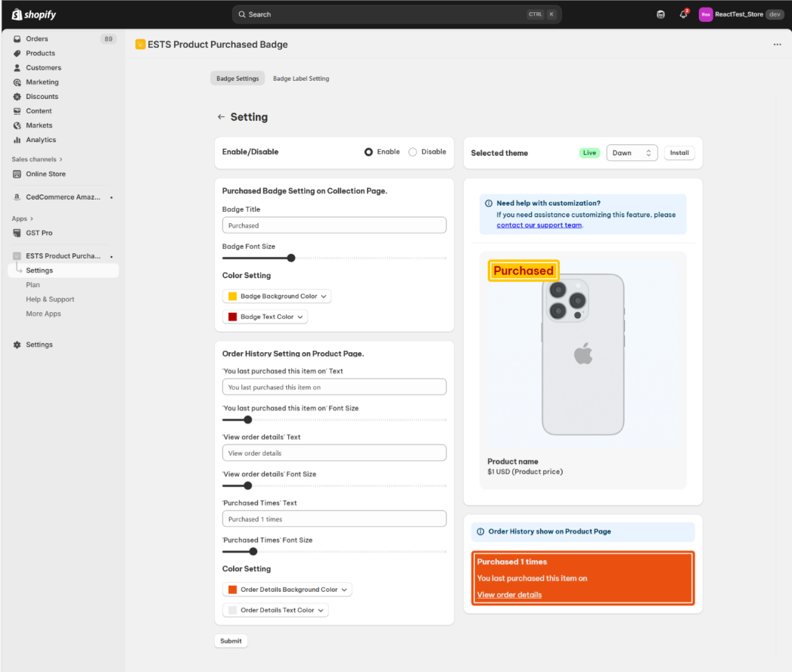The image size is (792, 672).
Task: Open the Shopify Settings gear
Action: click(x=39, y=345)
